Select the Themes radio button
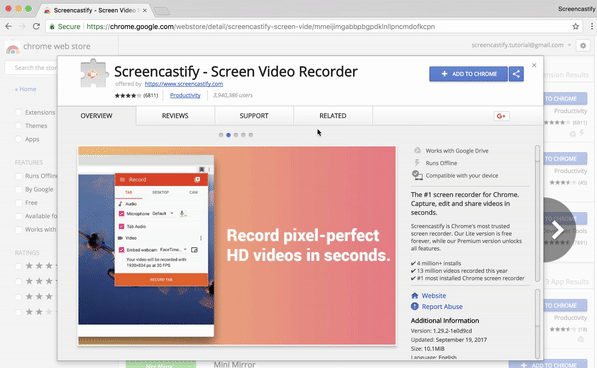The width and height of the screenshot is (597, 368). point(18,126)
